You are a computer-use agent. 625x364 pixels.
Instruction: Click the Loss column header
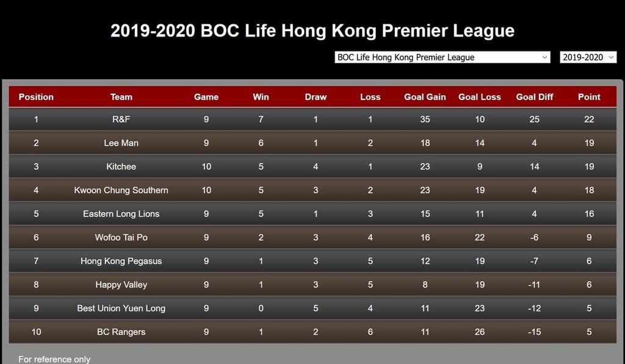[370, 97]
